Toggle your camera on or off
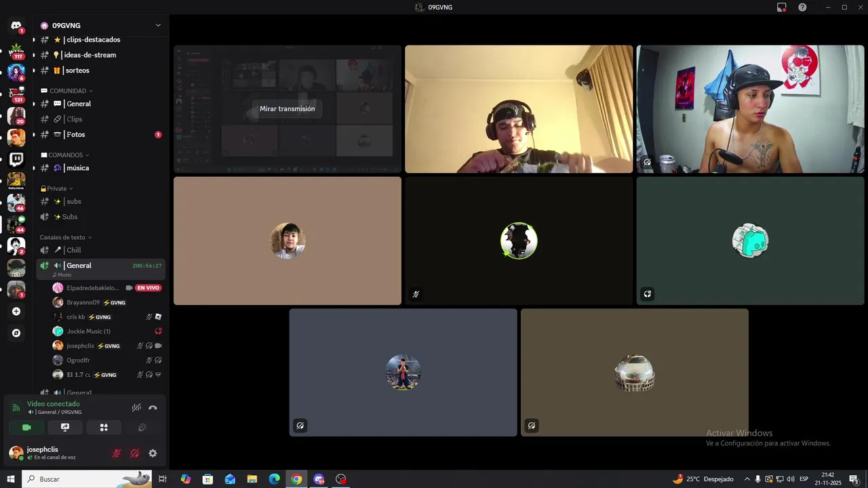Screen dimensions: 868x488 (x=26, y=427)
